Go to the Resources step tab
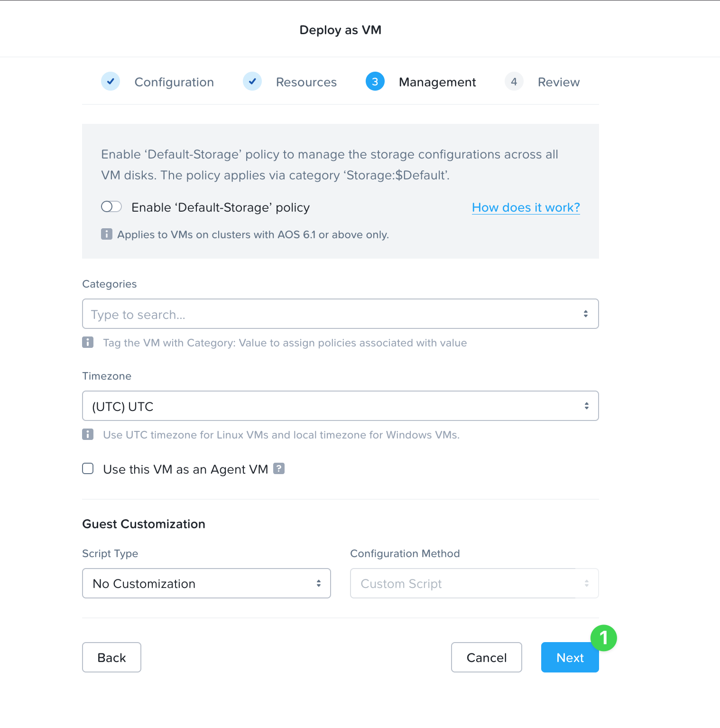This screenshot has height=728, width=720. click(x=306, y=82)
